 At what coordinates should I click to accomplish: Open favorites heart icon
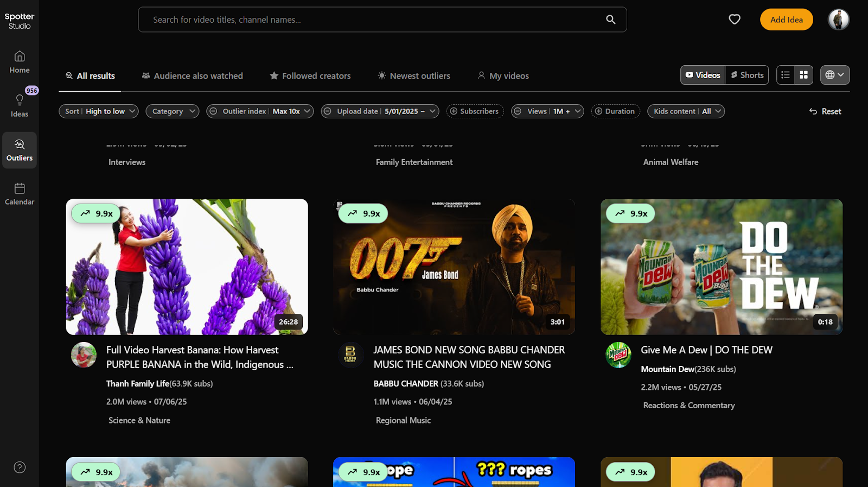pyautogui.click(x=735, y=20)
